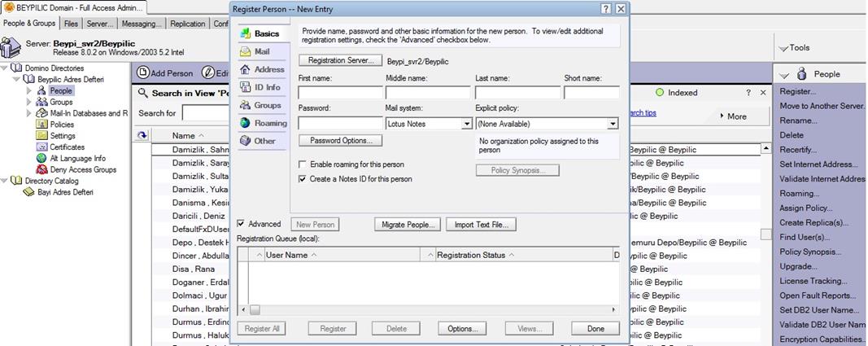Open the Mail system dropdown

[x=467, y=124]
